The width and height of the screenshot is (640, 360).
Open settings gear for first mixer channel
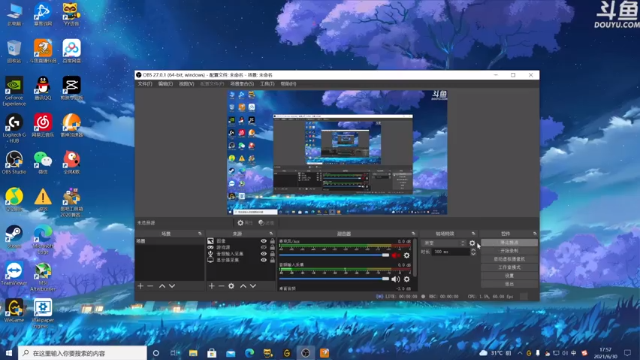(407, 256)
